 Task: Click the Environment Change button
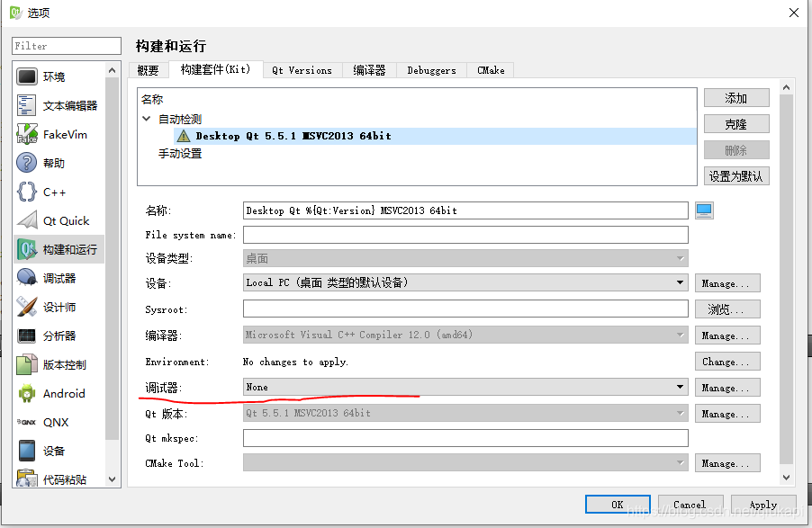(727, 362)
